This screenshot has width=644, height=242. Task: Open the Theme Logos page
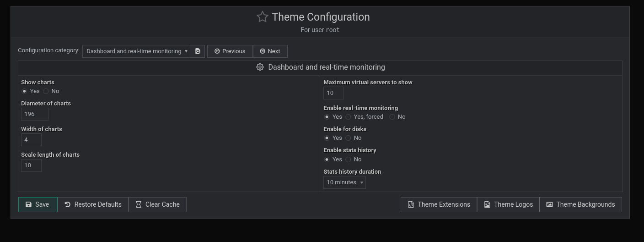point(508,204)
